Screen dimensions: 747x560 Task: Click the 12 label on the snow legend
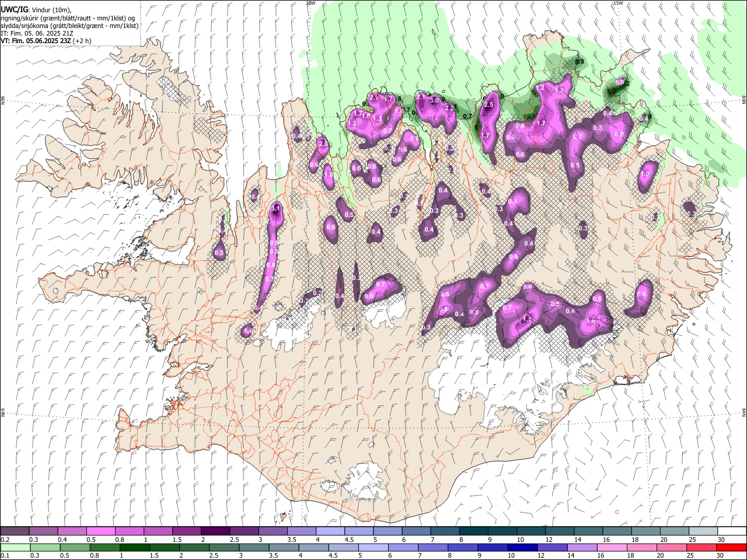tap(549, 540)
